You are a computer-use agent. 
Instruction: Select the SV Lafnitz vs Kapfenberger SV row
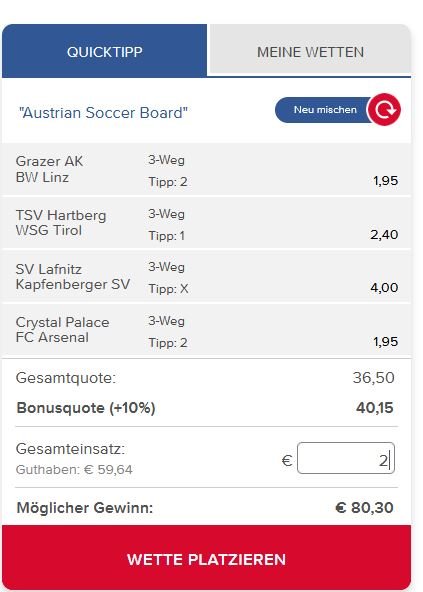pos(206,276)
